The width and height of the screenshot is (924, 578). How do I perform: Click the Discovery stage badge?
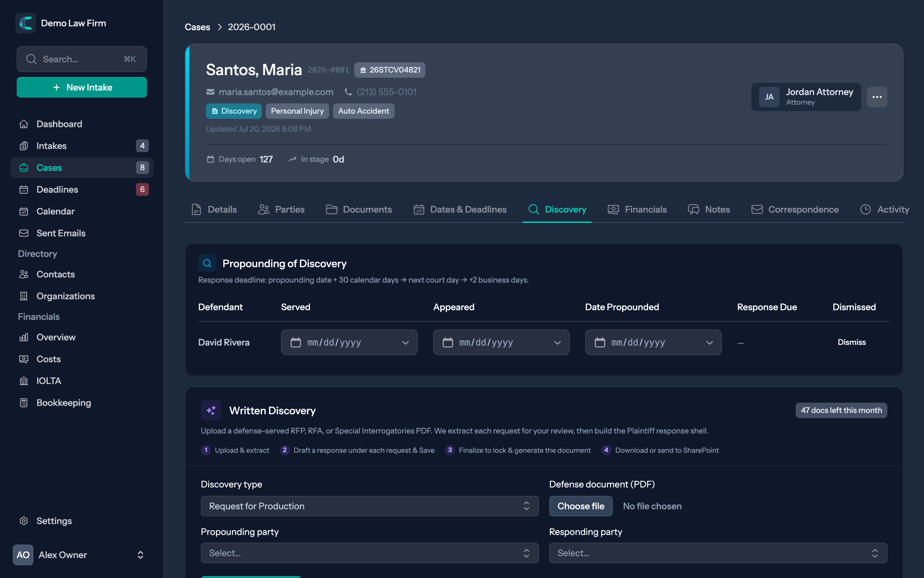(234, 111)
